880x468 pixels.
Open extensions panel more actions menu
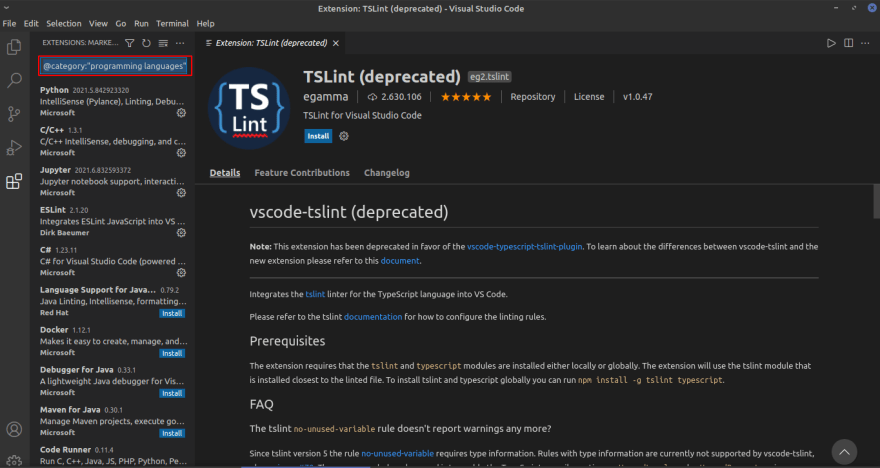point(180,43)
